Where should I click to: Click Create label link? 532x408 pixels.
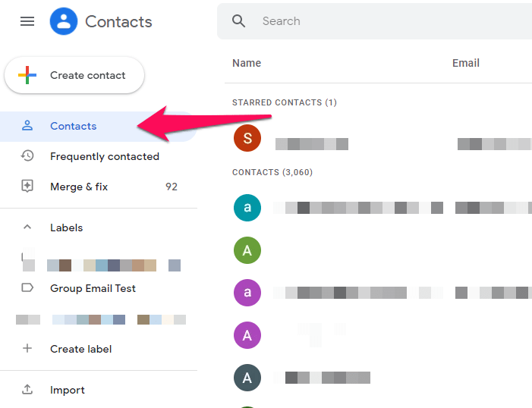[80, 349]
